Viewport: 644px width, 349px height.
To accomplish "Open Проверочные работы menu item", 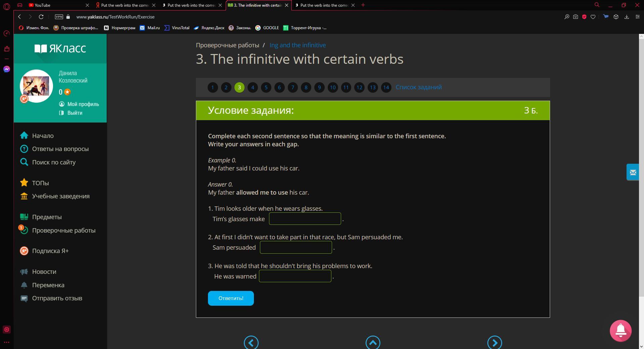I will (58, 230).
